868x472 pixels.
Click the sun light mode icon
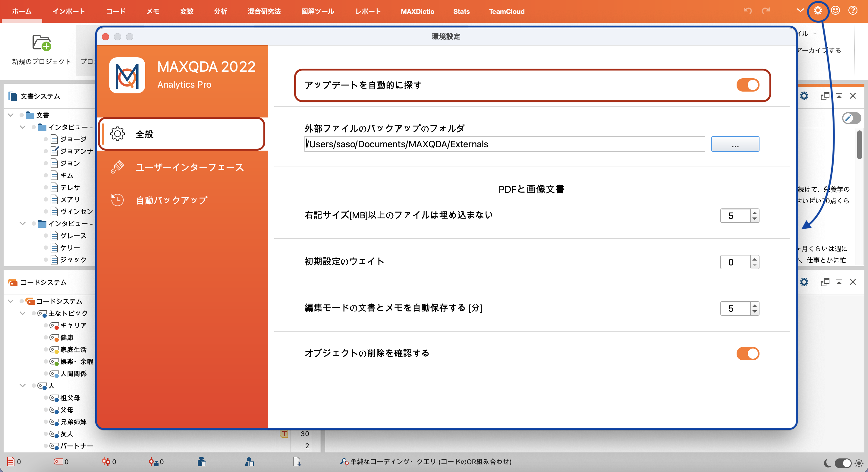point(859,464)
